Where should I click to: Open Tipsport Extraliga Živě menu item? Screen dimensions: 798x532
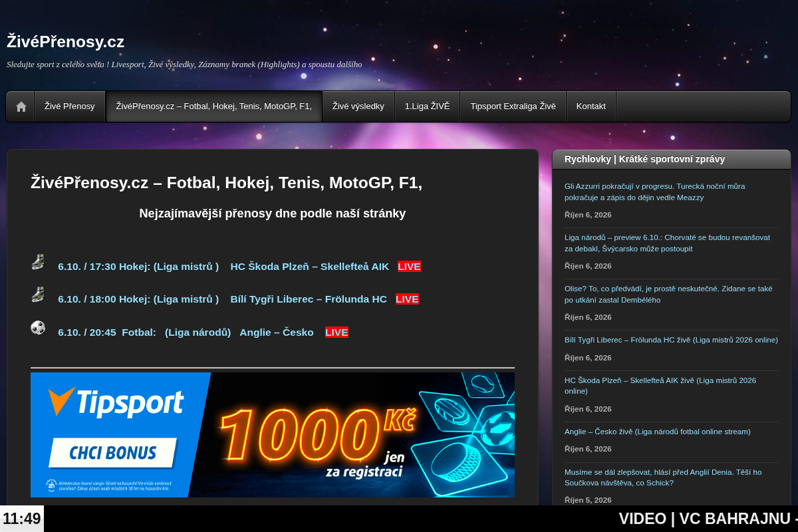(x=513, y=106)
